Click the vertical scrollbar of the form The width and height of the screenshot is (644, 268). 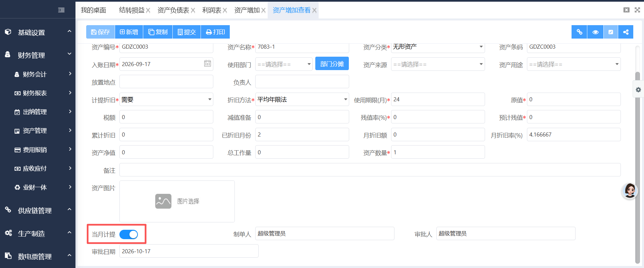tap(637, 168)
